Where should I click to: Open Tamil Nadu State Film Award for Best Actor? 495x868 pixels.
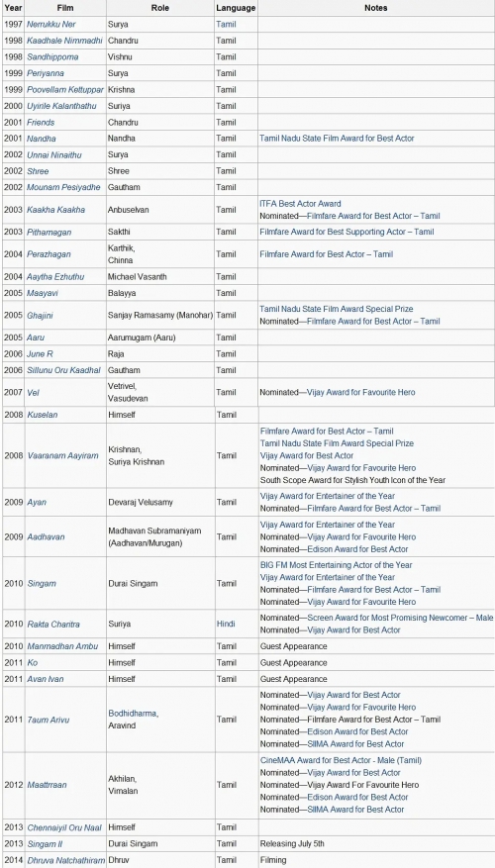point(337,139)
